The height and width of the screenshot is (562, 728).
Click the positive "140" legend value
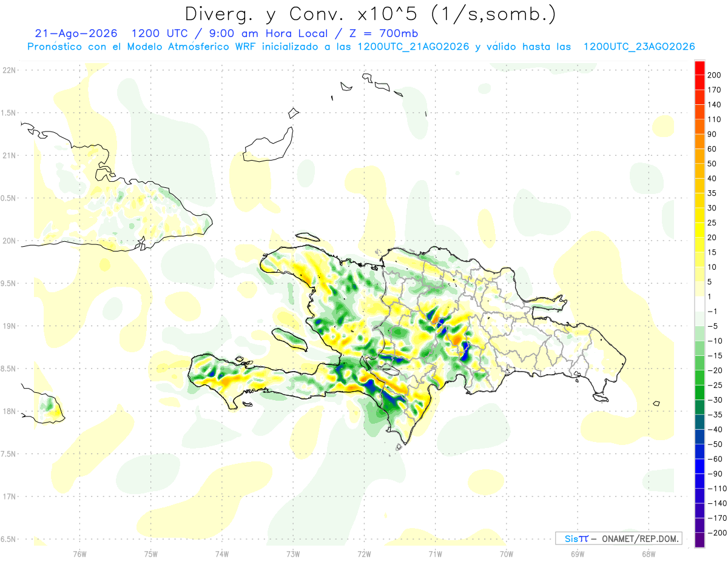point(714,104)
